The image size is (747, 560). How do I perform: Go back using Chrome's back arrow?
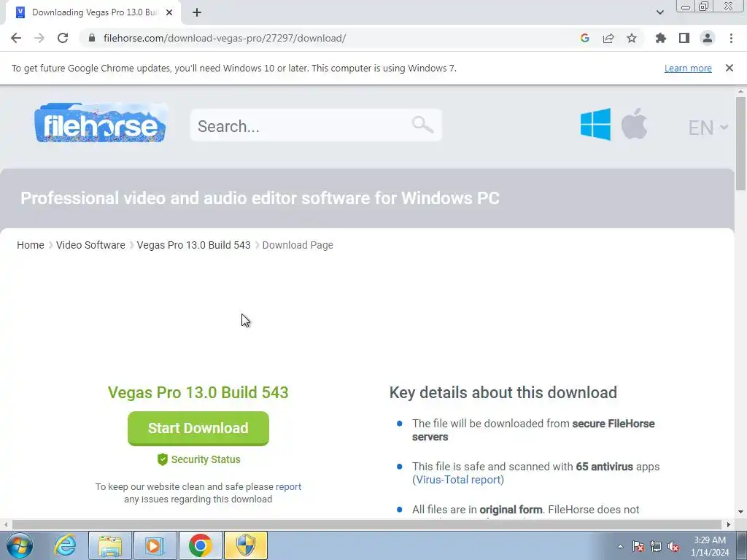point(16,38)
